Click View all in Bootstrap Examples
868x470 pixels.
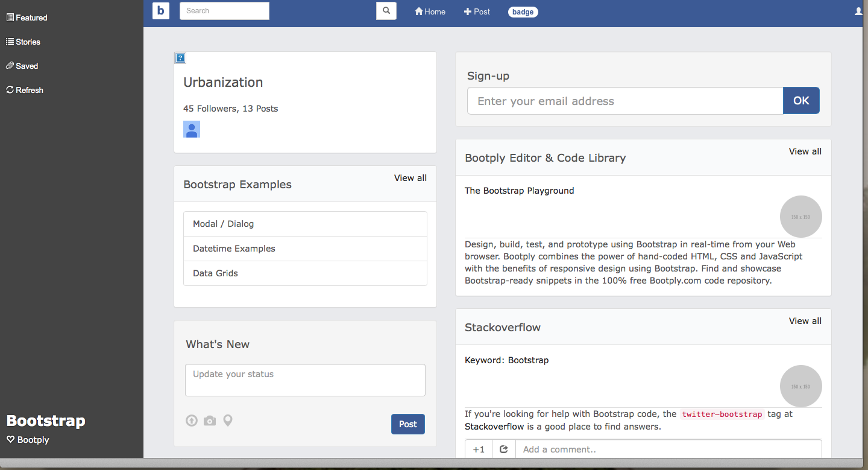pos(410,178)
